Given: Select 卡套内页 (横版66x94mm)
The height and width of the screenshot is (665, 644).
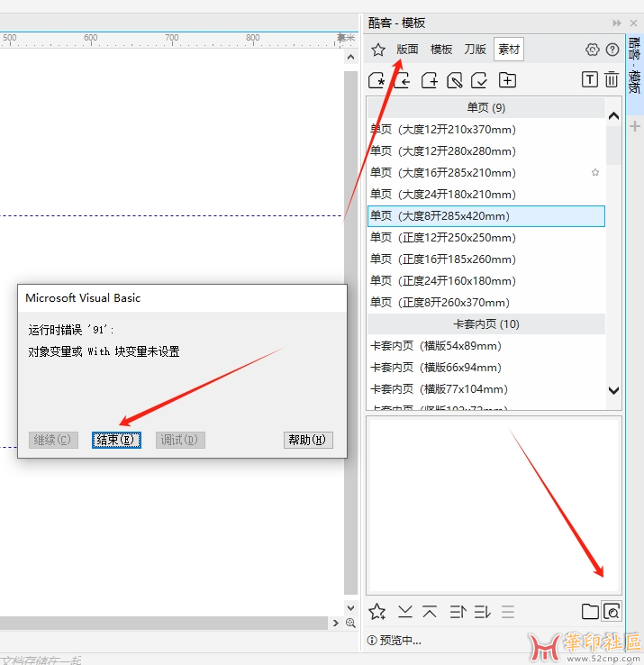Looking at the screenshot, I should click(485, 368).
